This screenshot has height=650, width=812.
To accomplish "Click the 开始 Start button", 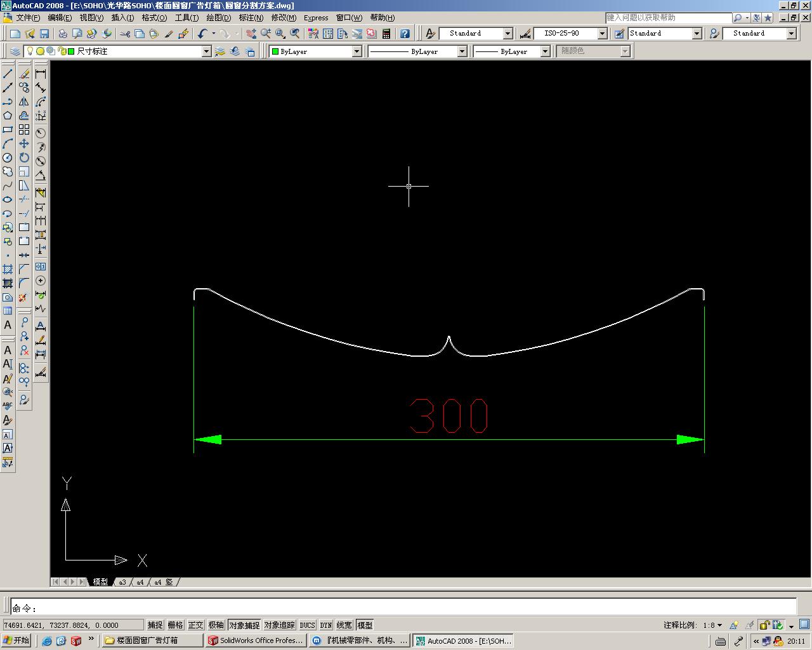I will click(16, 640).
